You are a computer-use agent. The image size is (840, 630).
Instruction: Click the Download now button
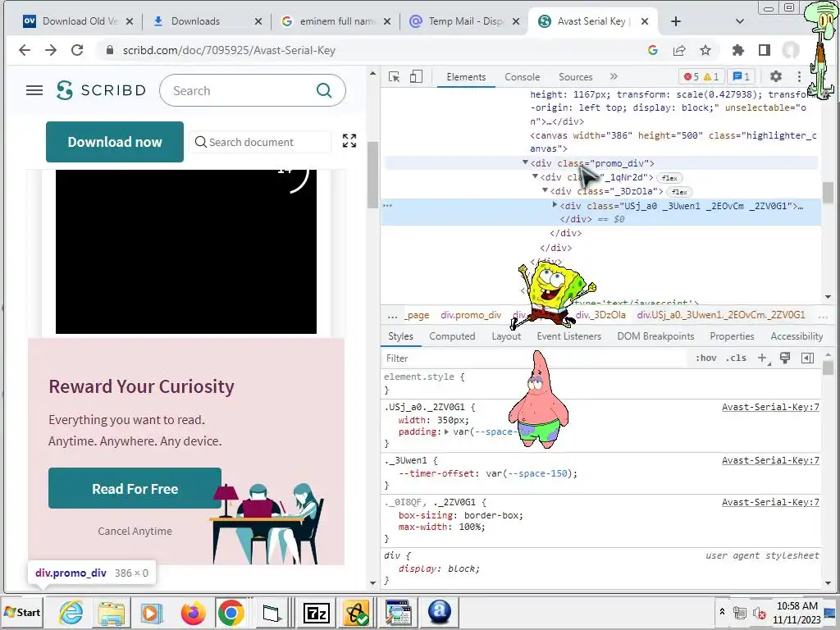[x=115, y=142]
